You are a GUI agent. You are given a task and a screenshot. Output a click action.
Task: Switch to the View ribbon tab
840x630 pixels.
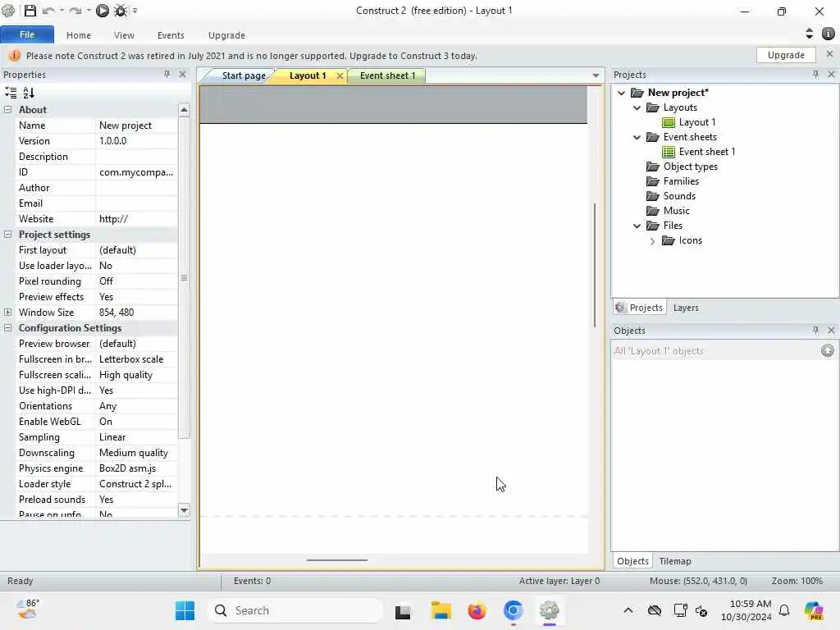[x=124, y=35]
